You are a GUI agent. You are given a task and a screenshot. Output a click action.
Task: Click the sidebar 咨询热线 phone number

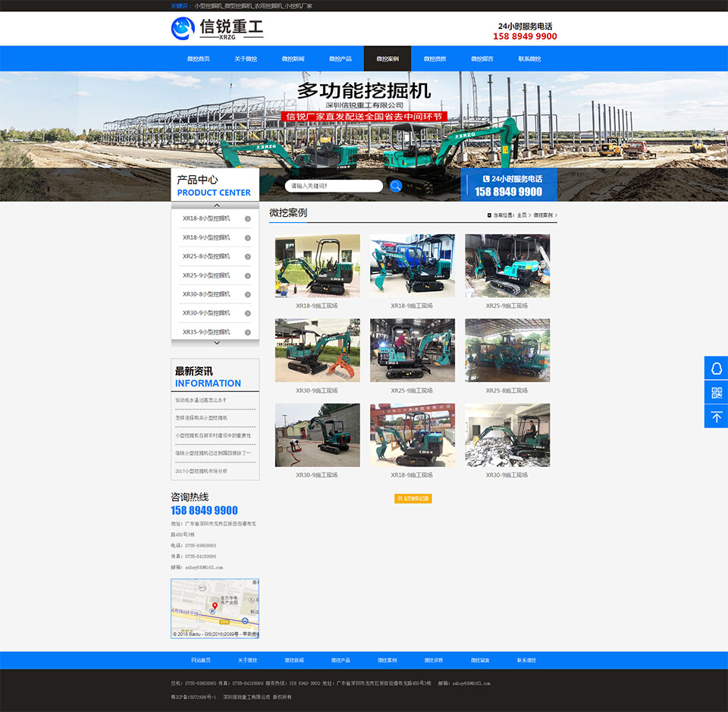pos(204,510)
